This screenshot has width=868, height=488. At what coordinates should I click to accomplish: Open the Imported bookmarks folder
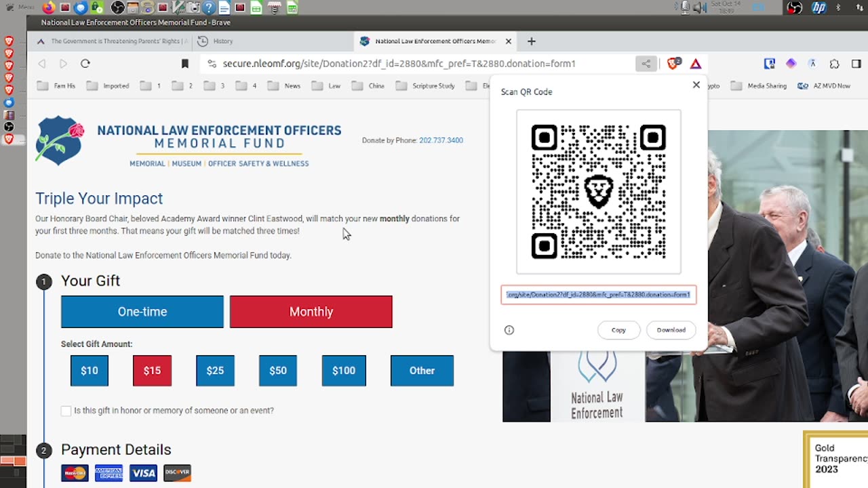(108, 86)
